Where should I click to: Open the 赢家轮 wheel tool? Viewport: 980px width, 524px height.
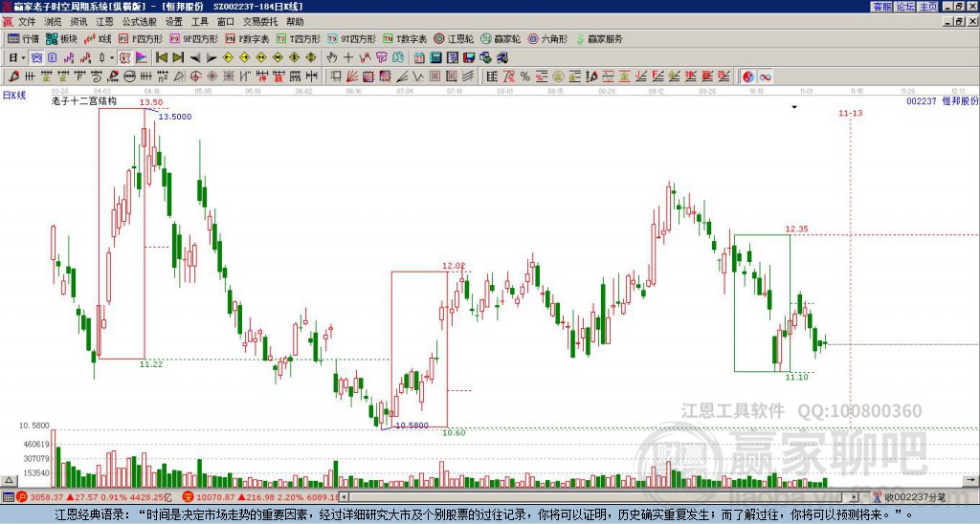tap(501, 38)
